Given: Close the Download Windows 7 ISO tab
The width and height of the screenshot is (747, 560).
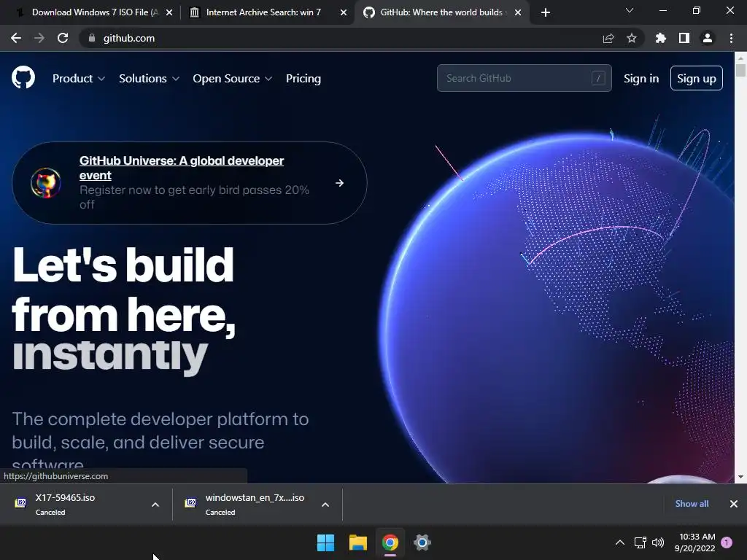Looking at the screenshot, I should pyautogui.click(x=169, y=12).
